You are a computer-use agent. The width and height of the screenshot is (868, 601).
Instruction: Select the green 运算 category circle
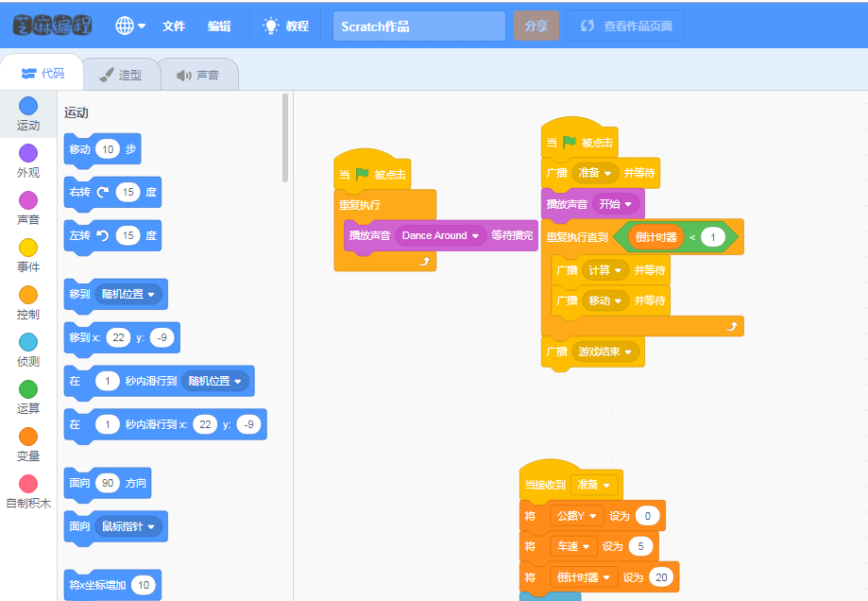coord(28,389)
